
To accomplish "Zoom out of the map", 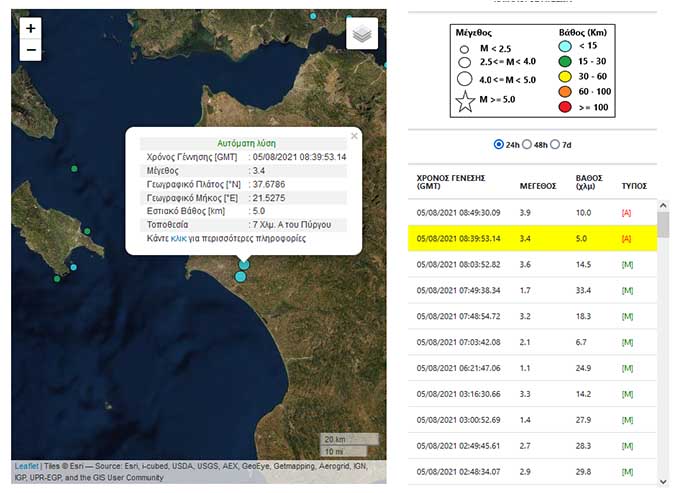I will point(30,50).
